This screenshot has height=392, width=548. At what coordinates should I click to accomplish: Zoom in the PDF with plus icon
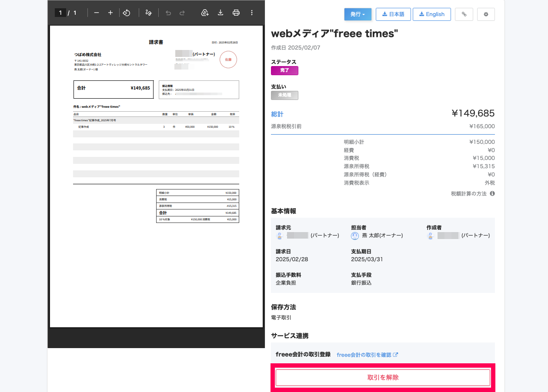(x=110, y=13)
